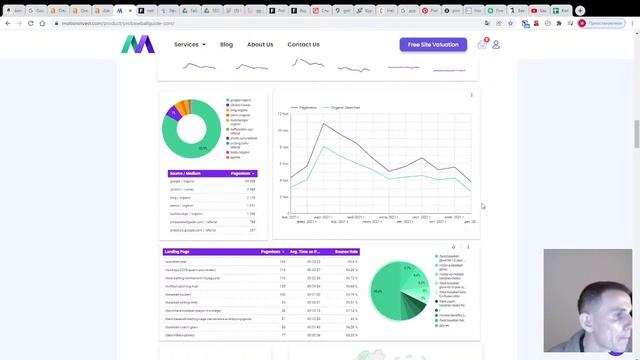Click the site lock icon

[56, 23]
